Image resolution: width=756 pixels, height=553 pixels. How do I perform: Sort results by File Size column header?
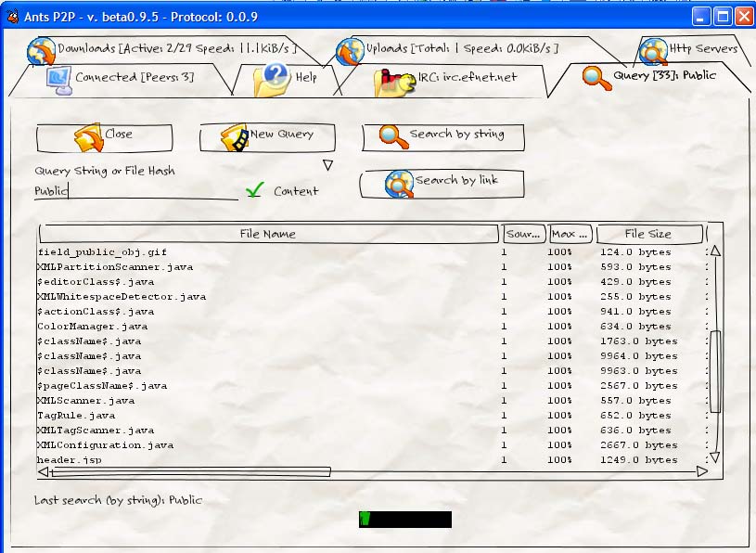tap(647, 234)
